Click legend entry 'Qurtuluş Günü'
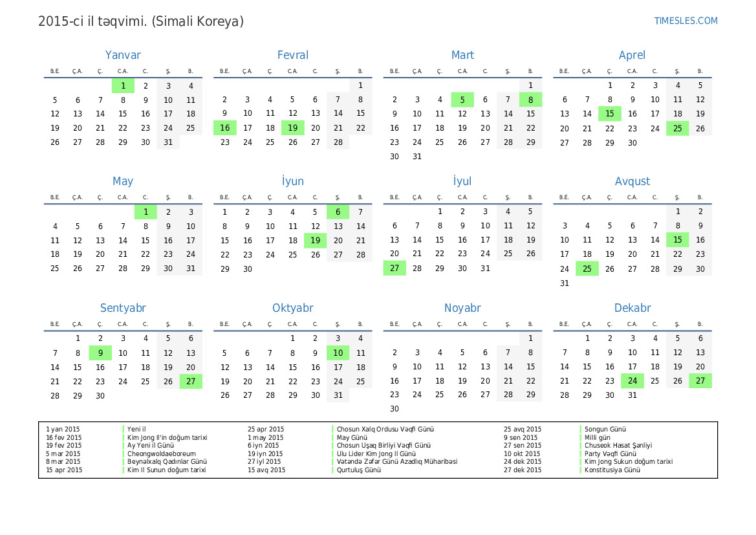This screenshot has width=756, height=535. [359, 470]
